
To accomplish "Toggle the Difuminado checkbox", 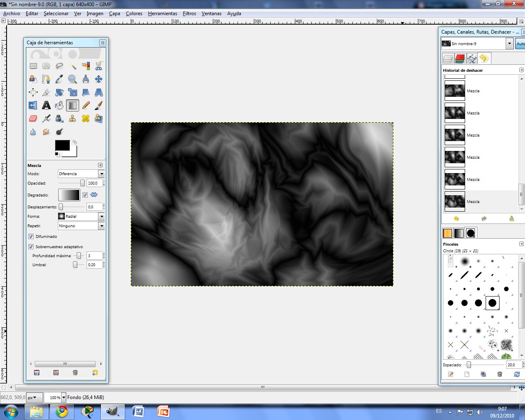I will pyautogui.click(x=31, y=236).
